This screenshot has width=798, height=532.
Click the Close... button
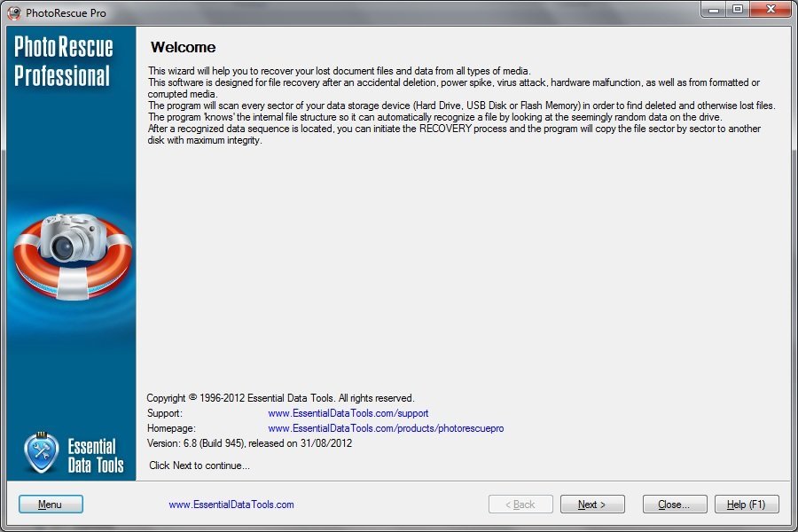pos(674,505)
